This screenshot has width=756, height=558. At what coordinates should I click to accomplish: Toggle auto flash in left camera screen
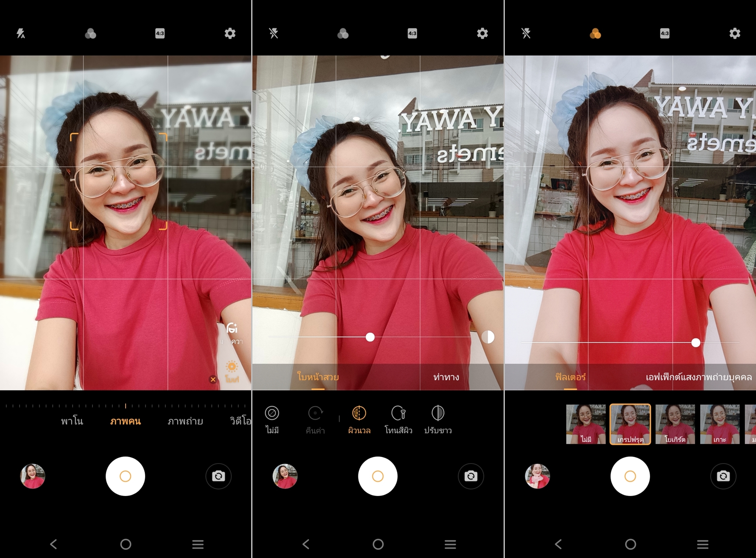[x=20, y=33]
